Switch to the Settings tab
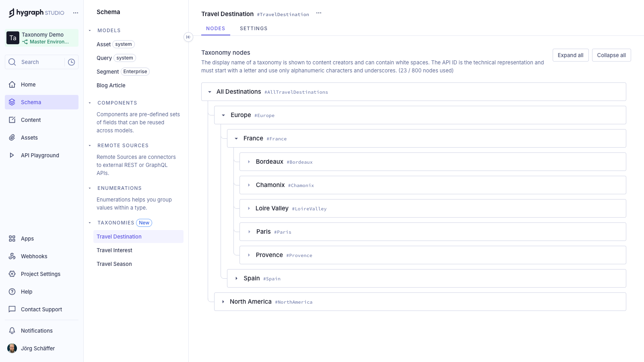Screen dimensions: 644x362 coord(254,29)
